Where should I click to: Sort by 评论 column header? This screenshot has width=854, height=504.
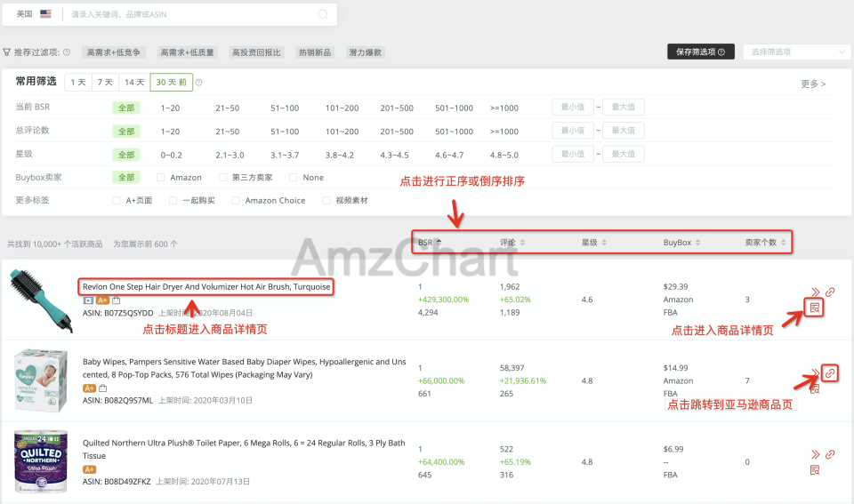click(x=512, y=242)
